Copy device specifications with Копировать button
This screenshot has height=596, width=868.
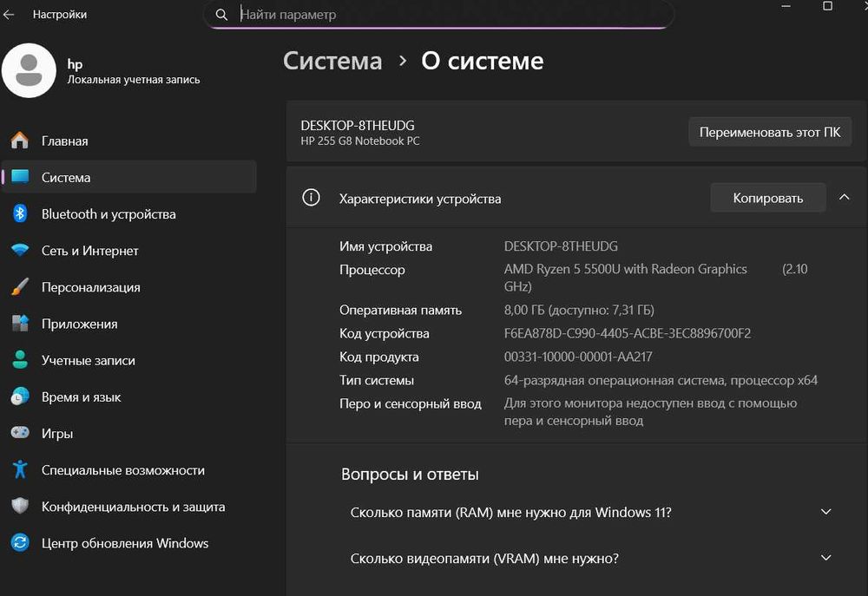[x=767, y=198]
